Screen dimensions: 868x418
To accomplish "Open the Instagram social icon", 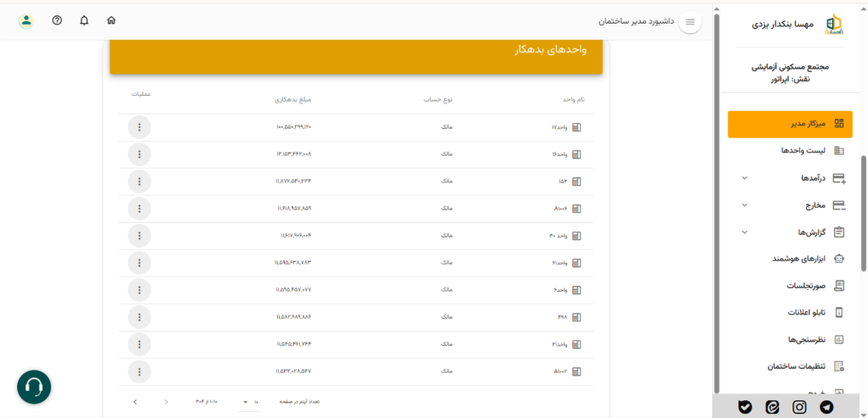I will pos(799,407).
